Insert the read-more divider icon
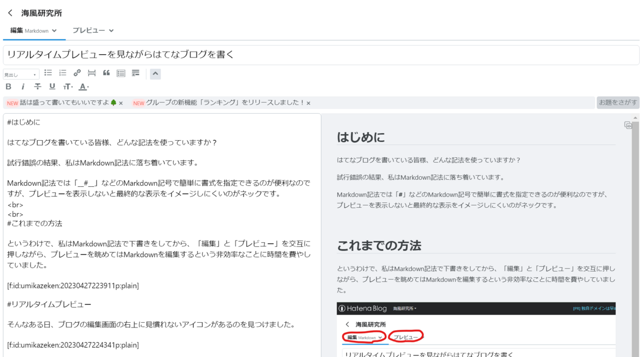This screenshot has height=357, width=644. pos(92,73)
